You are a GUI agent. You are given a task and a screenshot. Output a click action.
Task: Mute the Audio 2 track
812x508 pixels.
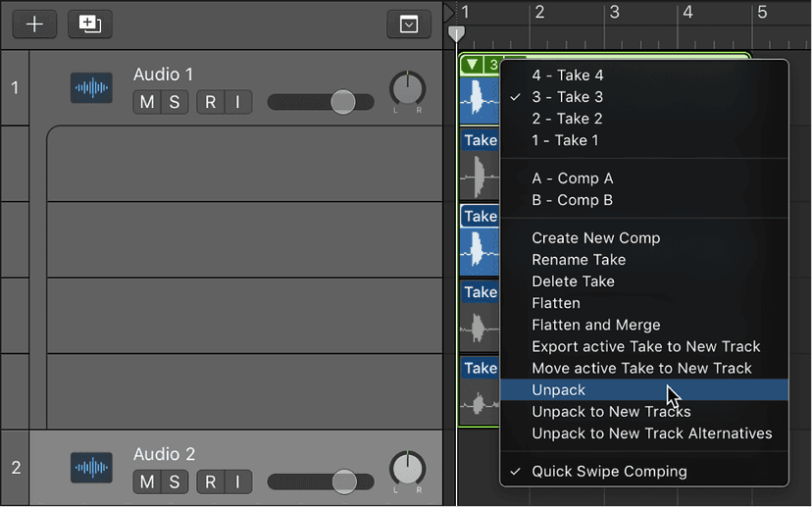[147, 482]
